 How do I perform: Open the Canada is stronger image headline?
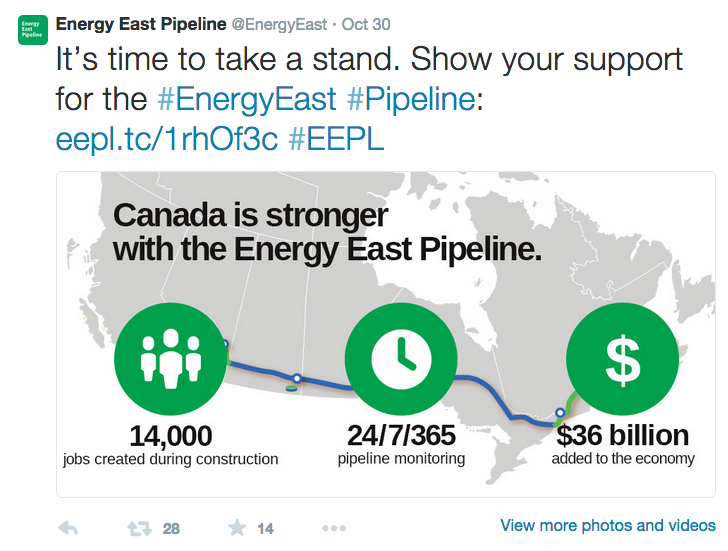coord(327,233)
